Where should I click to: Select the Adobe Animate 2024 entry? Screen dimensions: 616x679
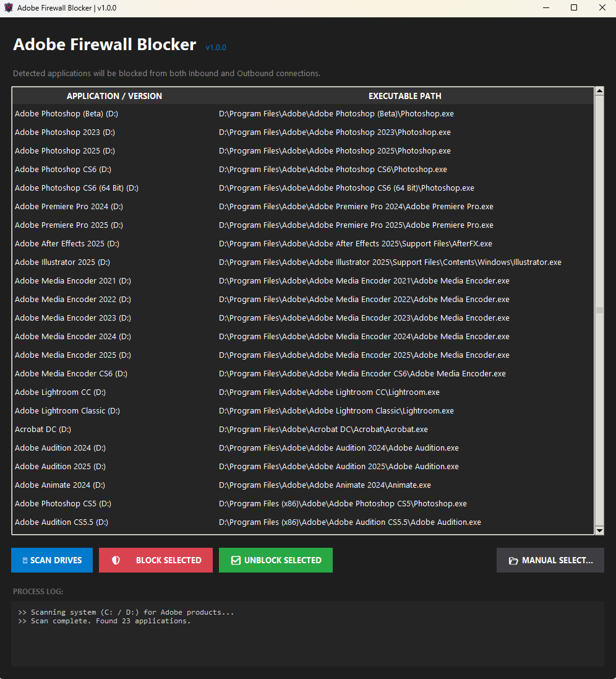pos(60,485)
